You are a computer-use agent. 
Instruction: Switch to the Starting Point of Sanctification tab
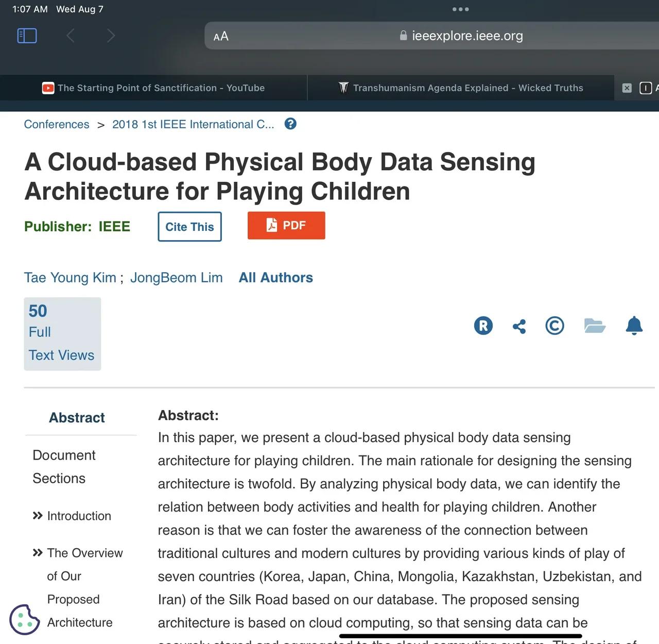(154, 88)
